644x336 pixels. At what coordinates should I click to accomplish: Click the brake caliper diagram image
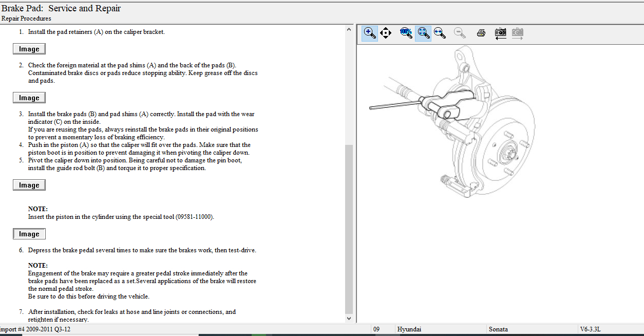click(x=452, y=122)
